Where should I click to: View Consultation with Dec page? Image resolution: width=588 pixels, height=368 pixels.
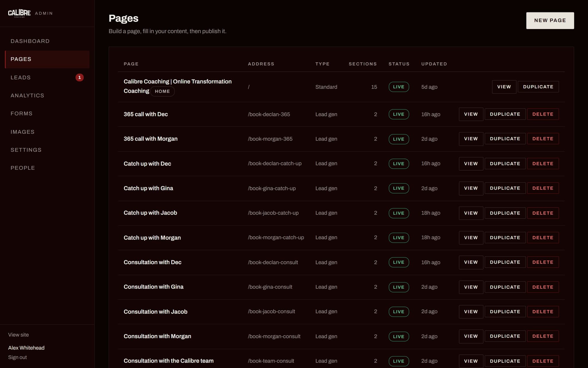point(471,262)
